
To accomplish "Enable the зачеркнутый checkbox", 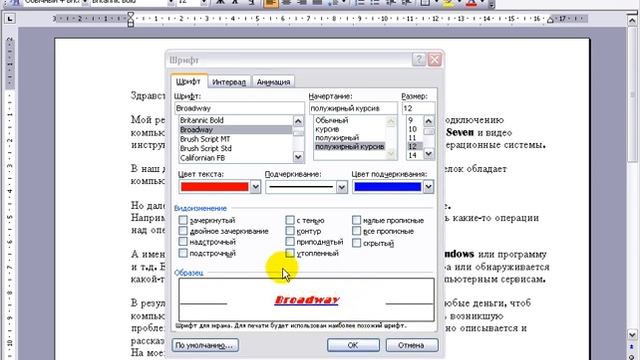I will click(183, 220).
